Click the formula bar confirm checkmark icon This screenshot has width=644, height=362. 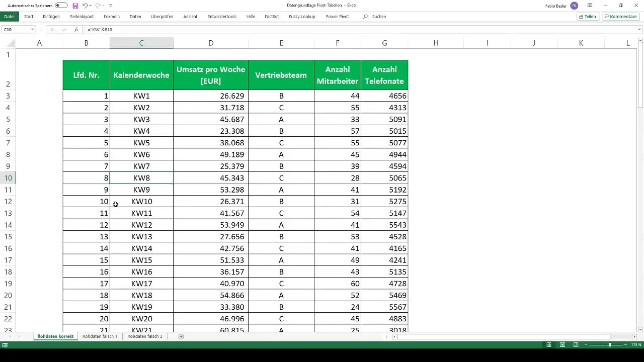pyautogui.click(x=64, y=30)
